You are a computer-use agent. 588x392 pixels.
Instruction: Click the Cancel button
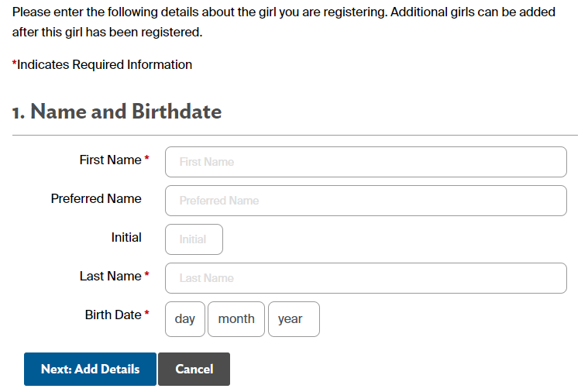[194, 370]
